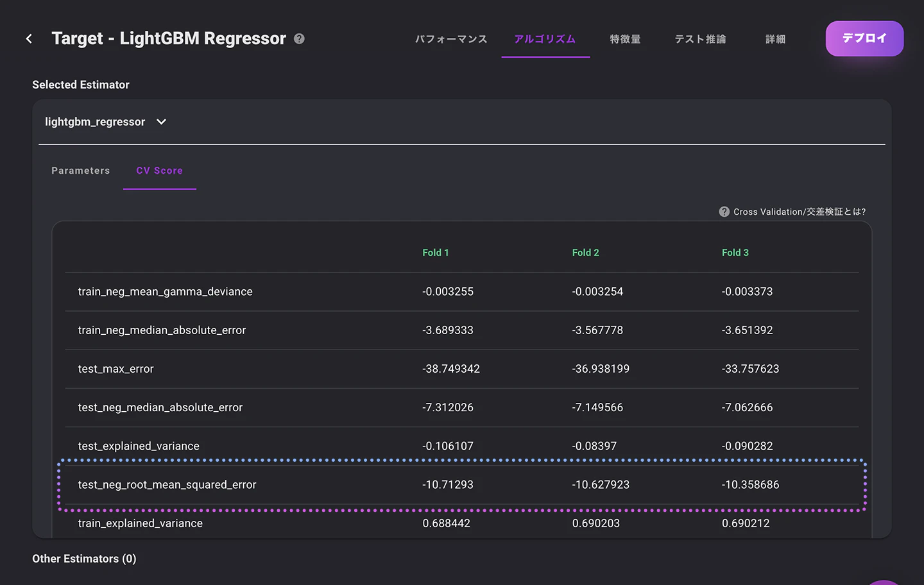Image resolution: width=924 pixels, height=585 pixels.
Task: Open the Cross Validation/交差検証とは? link
Action: (800, 212)
